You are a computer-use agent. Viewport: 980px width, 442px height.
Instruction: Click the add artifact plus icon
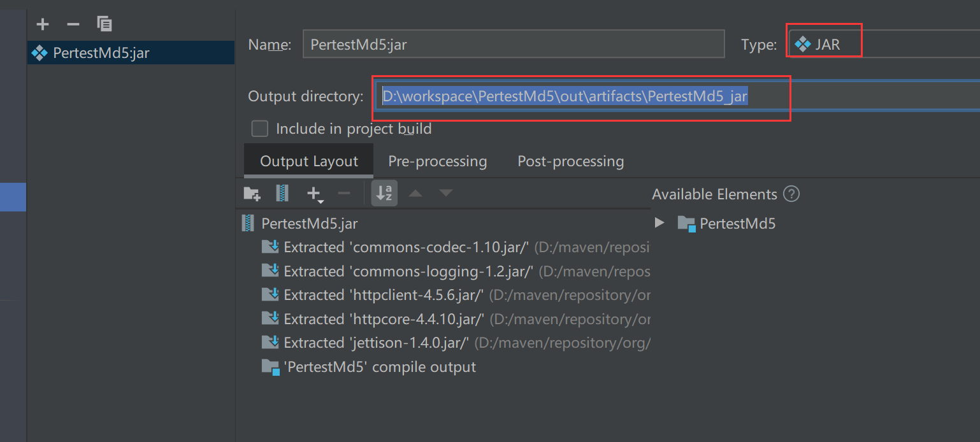pos(43,24)
